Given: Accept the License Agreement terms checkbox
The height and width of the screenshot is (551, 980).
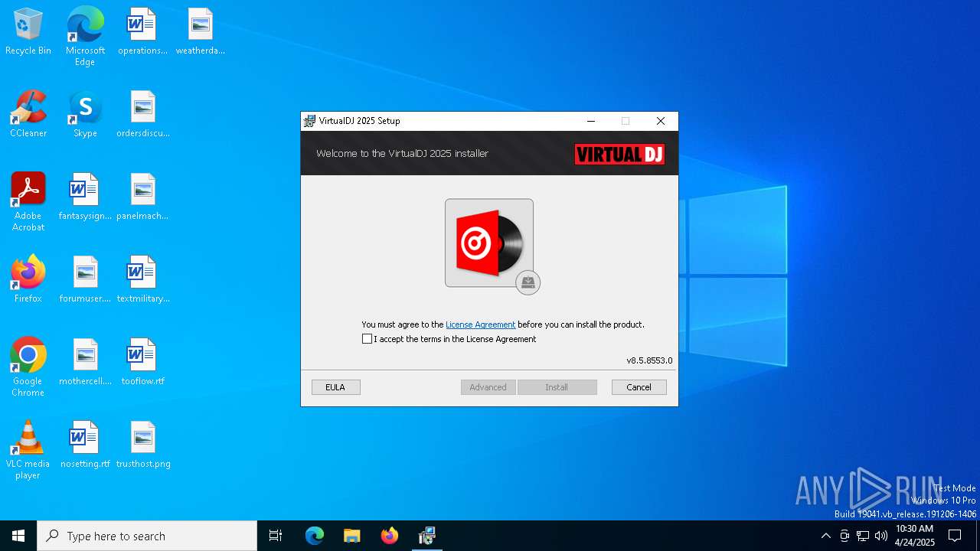Looking at the screenshot, I should [x=367, y=339].
